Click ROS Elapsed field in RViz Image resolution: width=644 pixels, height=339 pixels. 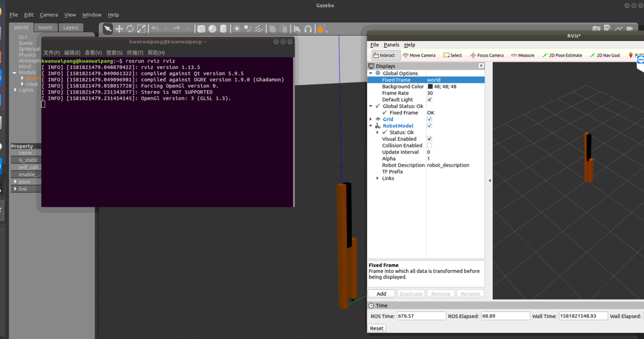(x=505, y=316)
